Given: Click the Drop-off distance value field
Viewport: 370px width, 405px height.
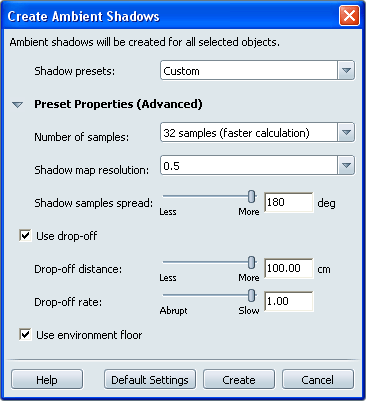Looking at the screenshot, I should (289, 268).
